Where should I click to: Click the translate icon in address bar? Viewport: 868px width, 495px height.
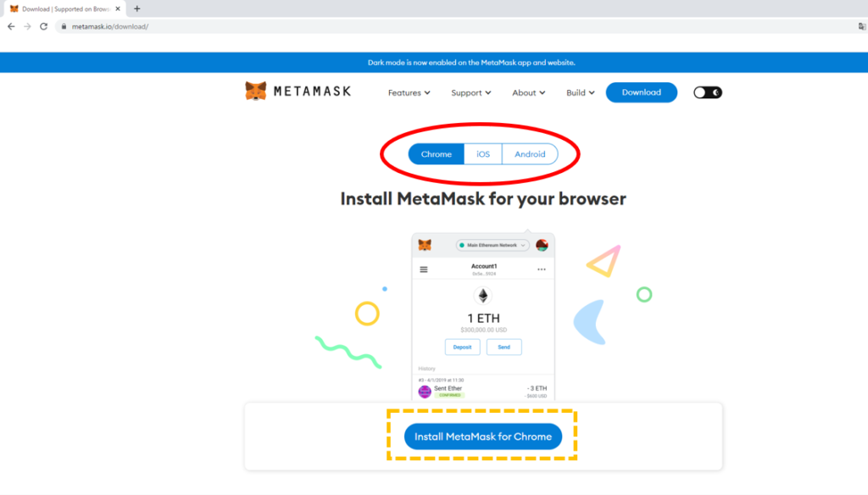tap(861, 26)
